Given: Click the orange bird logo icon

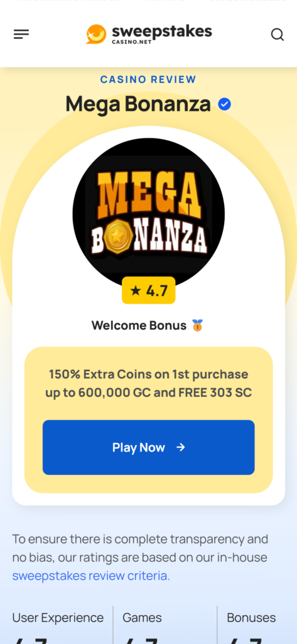Looking at the screenshot, I should click(96, 34).
